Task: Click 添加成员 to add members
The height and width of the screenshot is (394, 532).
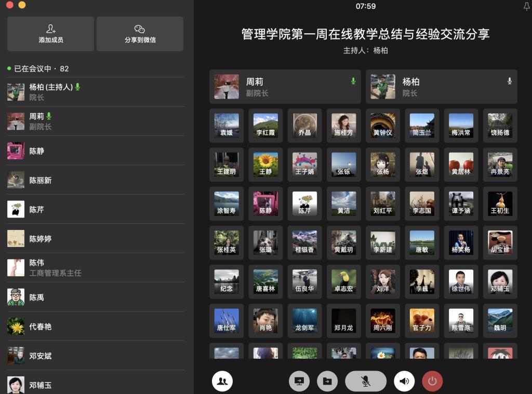Action: (x=51, y=34)
